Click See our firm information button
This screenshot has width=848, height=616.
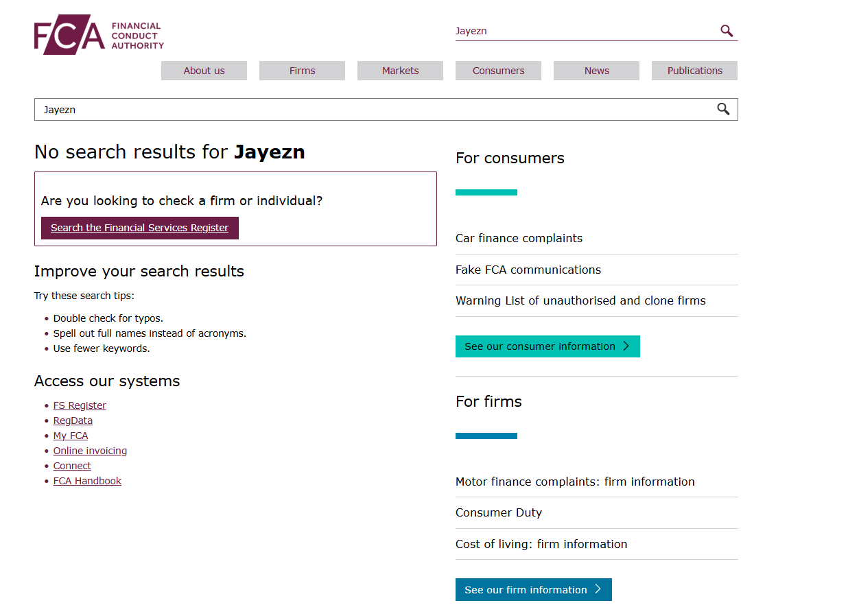(533, 590)
